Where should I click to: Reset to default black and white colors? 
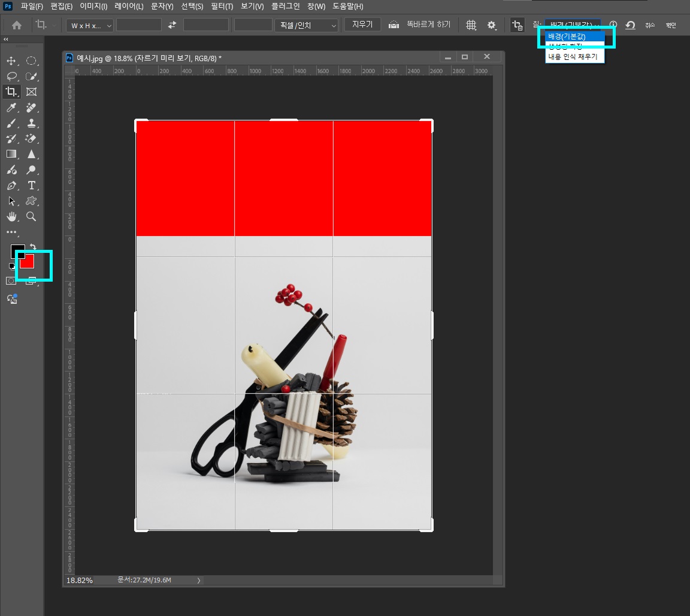(12, 266)
